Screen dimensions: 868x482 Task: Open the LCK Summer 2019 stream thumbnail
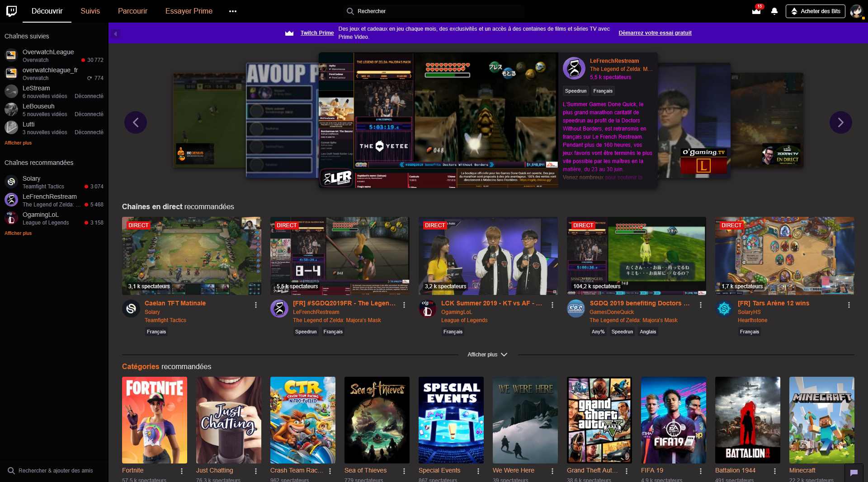(488, 256)
